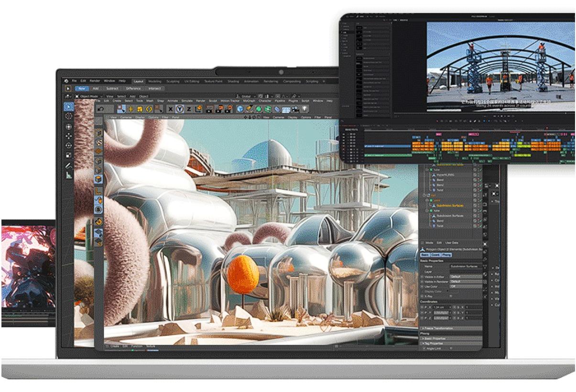Click the Coordinate System icon beside Z
This screenshot has width=576, height=392.
[x=198, y=109]
